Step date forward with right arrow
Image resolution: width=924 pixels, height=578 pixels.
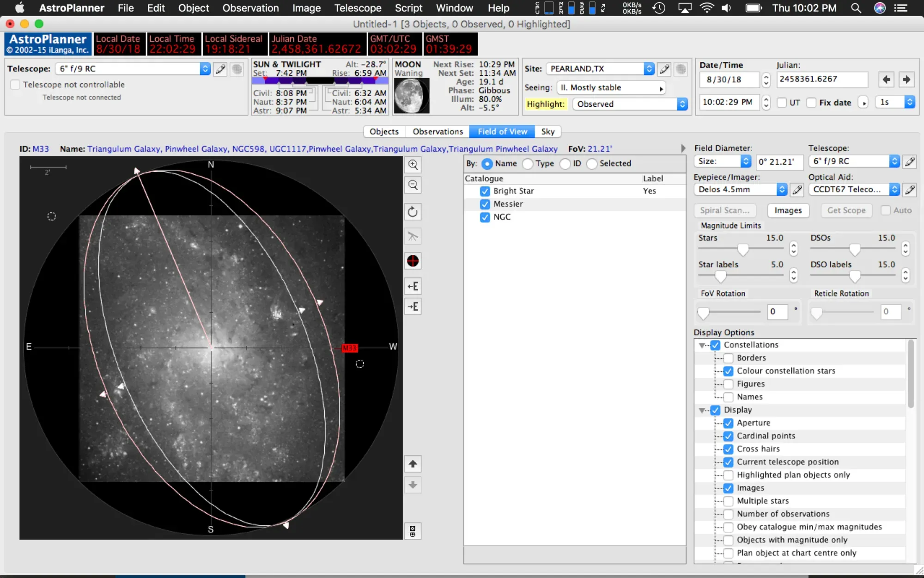point(906,80)
